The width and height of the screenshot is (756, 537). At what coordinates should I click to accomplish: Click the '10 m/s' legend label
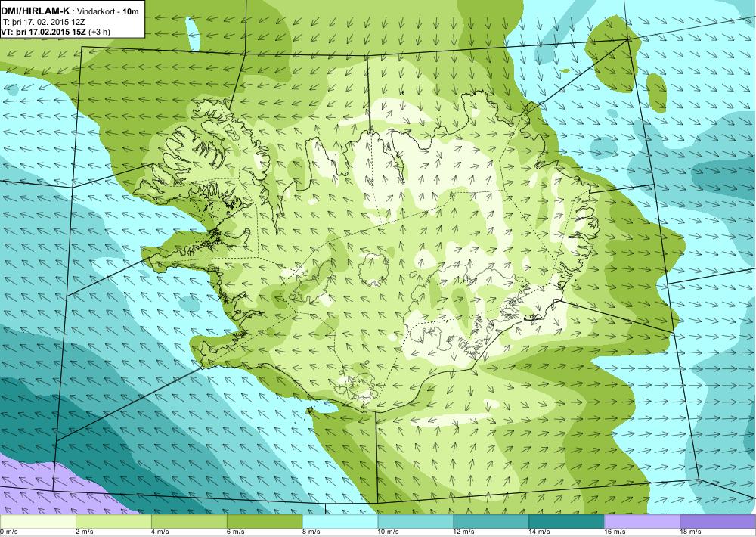pos(389,532)
